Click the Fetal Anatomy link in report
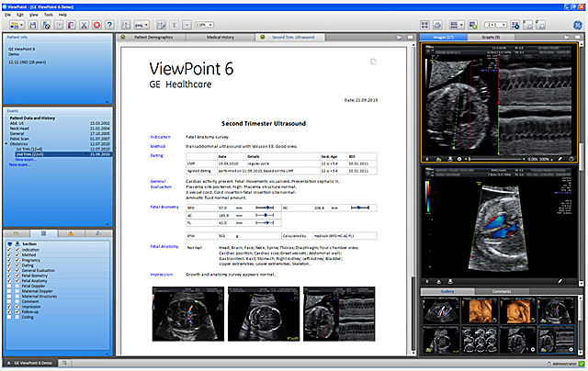588x371 pixels. click(164, 247)
